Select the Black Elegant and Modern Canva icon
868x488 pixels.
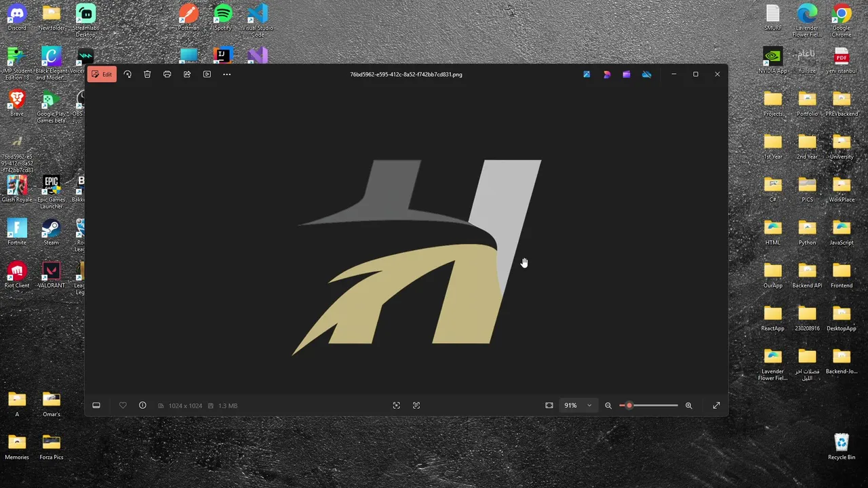pyautogui.click(x=52, y=64)
